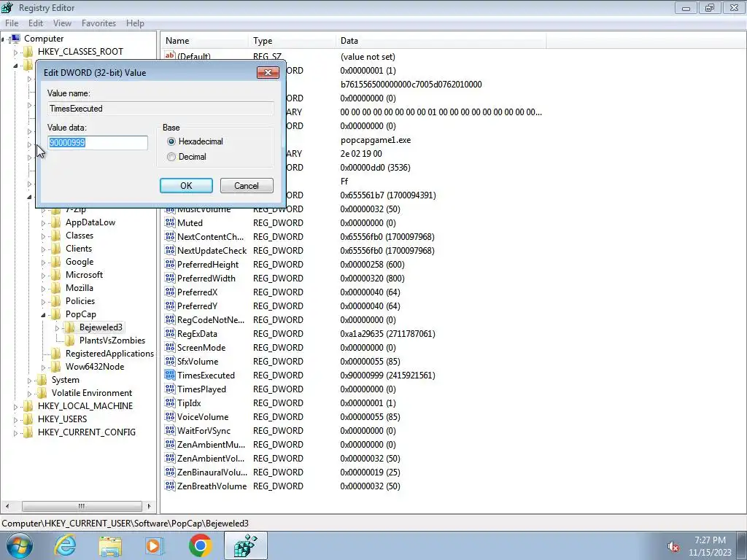Select the Hexadecimal base option

[171, 141]
